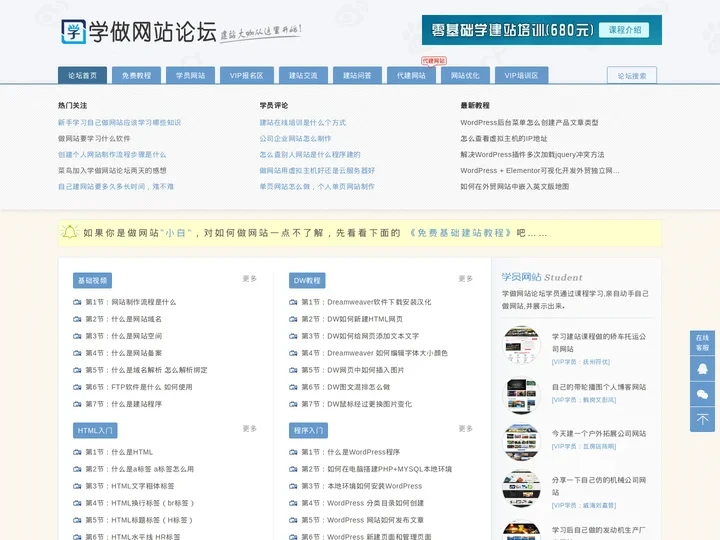
Task: Click the 论坛搜索 search box
Action: pos(632,76)
